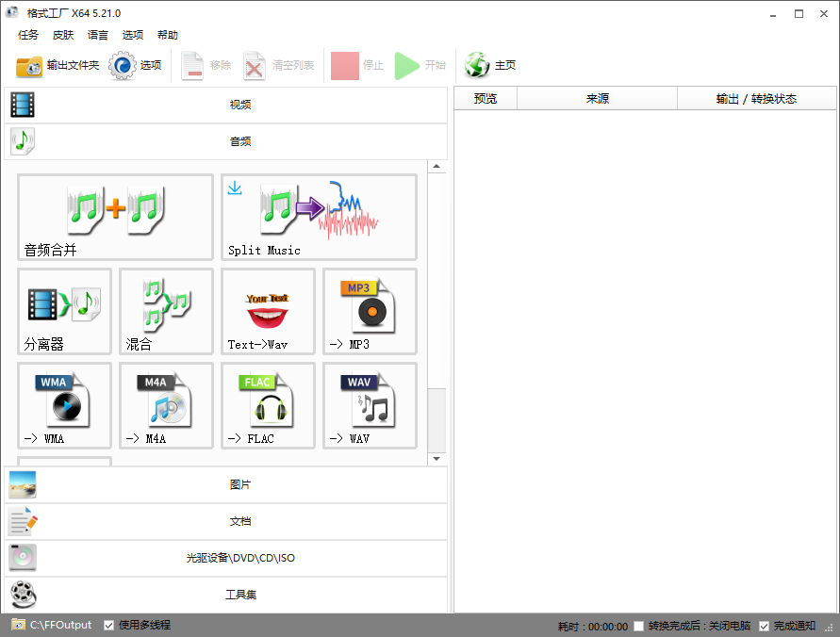Viewport: 840px width, 637px height.
Task: Select the -> MP3 converter
Action: point(370,311)
